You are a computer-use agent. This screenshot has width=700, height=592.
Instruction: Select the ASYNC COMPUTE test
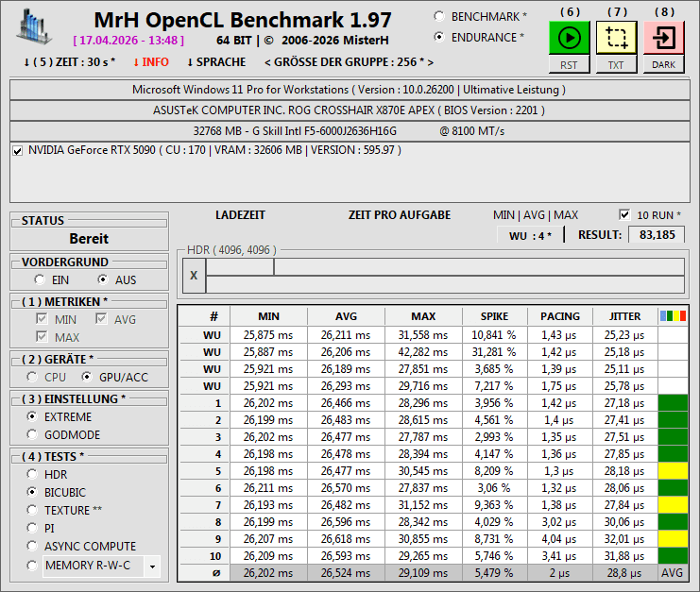pos(32,546)
